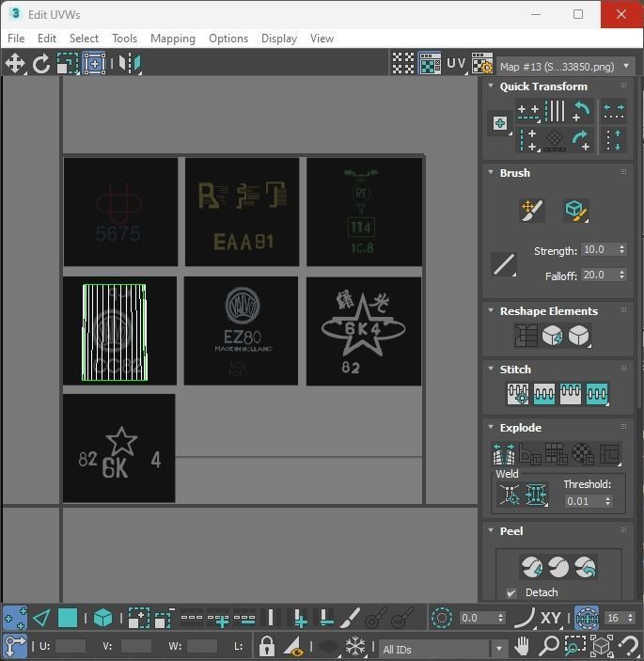
Task: Collapse the Quick Transform rollout
Action: click(x=491, y=86)
